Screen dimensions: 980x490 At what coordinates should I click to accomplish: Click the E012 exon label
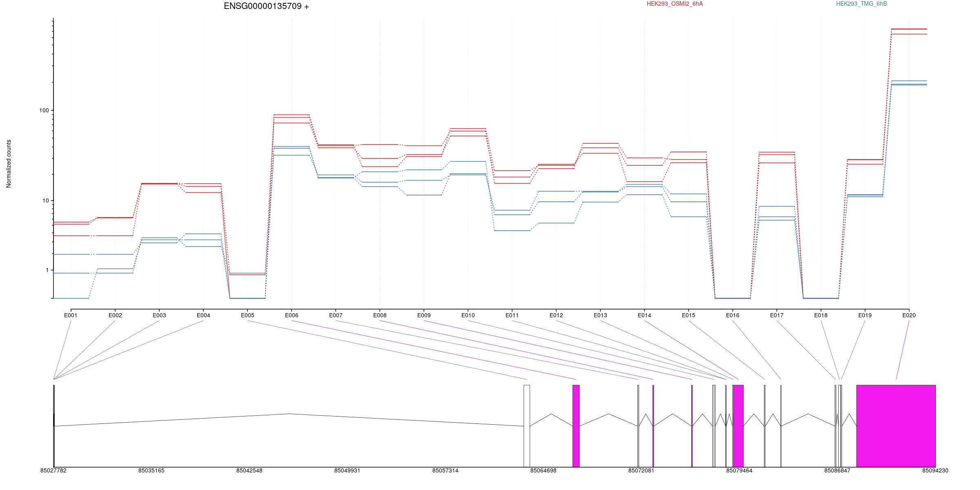[x=556, y=315]
